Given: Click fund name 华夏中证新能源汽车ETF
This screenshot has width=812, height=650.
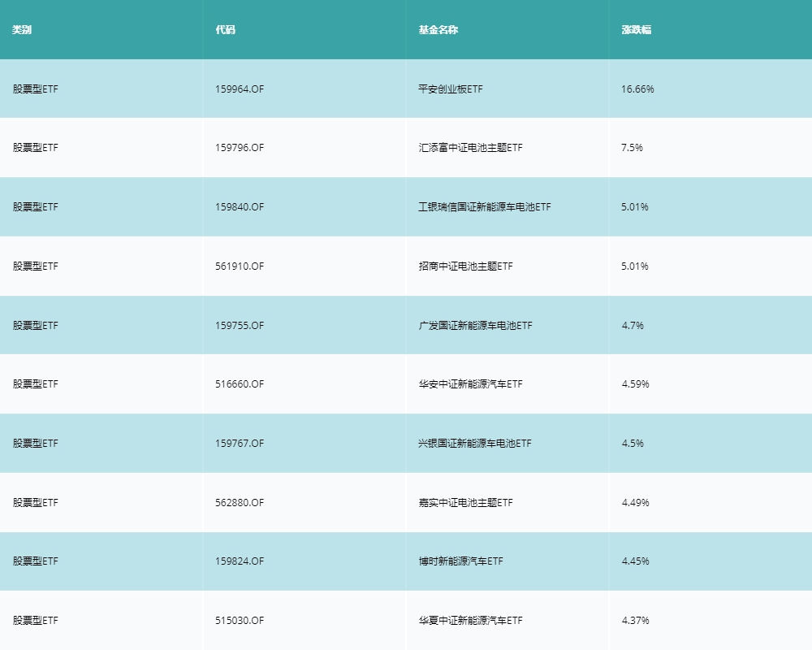Looking at the screenshot, I should pos(470,620).
